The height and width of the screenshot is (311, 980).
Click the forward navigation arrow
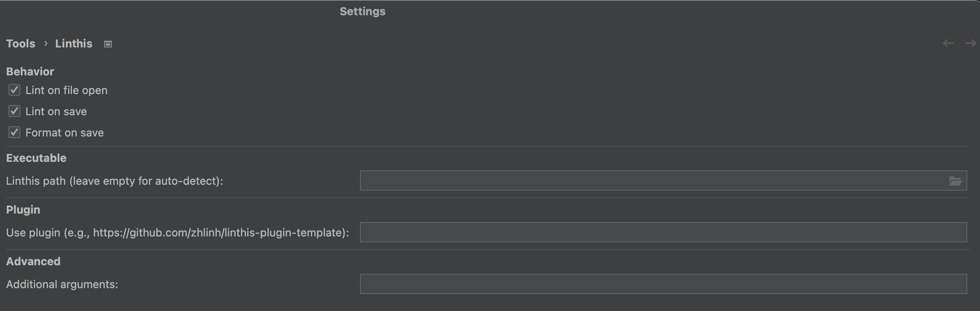(971, 43)
